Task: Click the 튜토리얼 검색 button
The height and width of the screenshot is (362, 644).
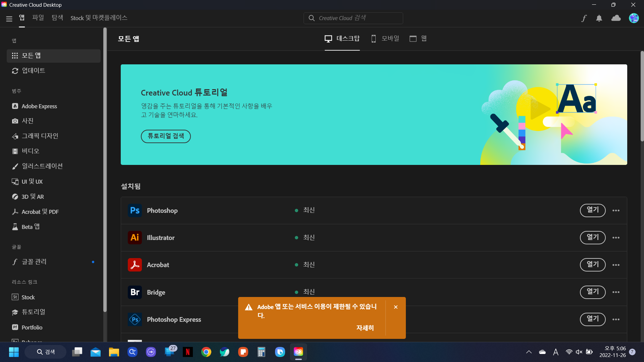Action: point(166,136)
